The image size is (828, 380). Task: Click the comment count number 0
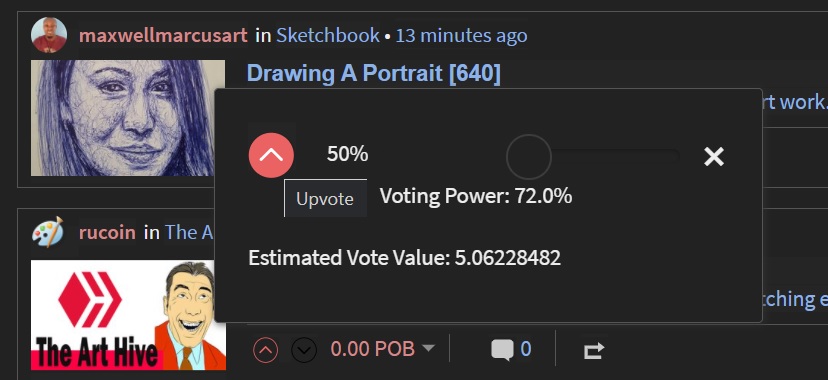pos(525,349)
